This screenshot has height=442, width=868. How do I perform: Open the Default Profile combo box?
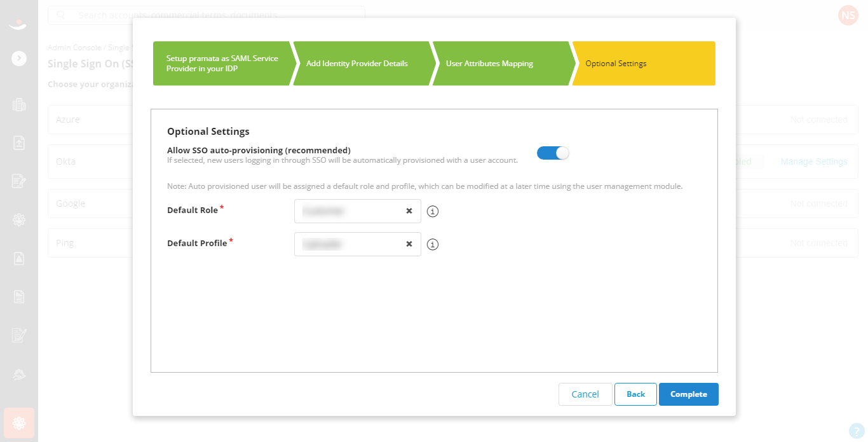358,244
